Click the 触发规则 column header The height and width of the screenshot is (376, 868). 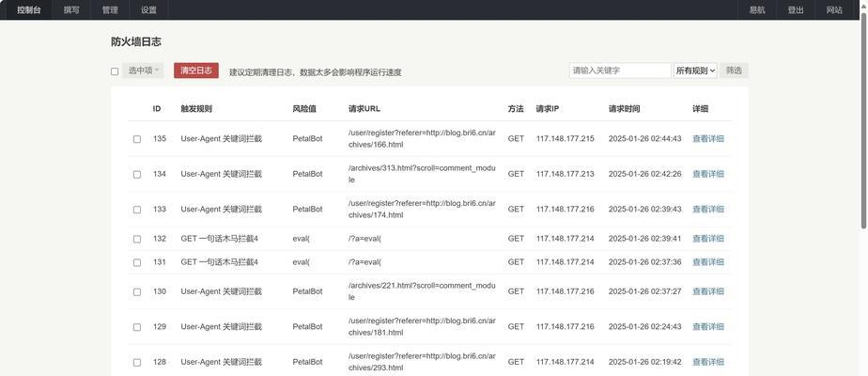pyautogui.click(x=196, y=109)
